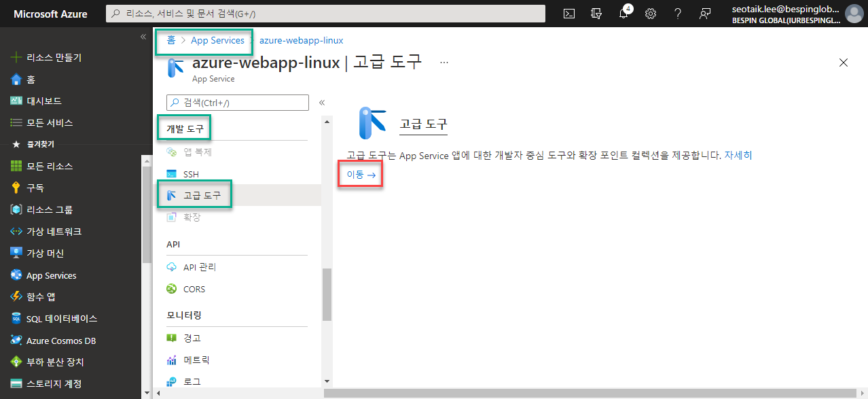Click the CORS icon
This screenshot has width=868, height=399.
tap(172, 289)
